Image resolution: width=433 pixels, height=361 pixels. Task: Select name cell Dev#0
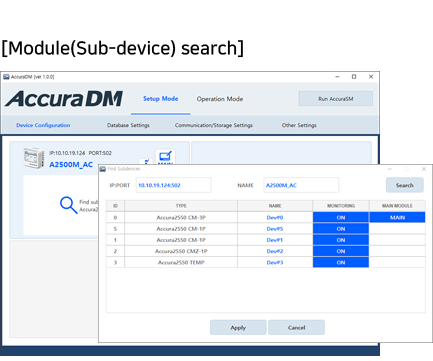[275, 217]
